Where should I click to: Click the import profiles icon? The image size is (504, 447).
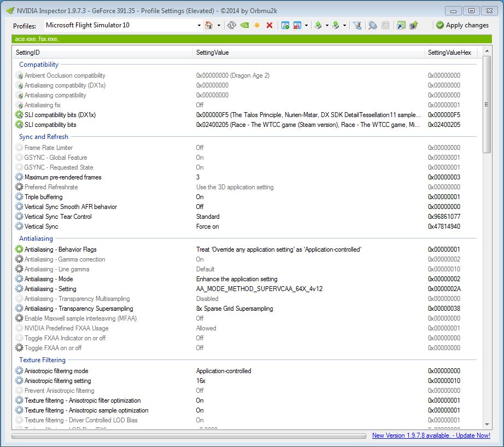(336, 25)
